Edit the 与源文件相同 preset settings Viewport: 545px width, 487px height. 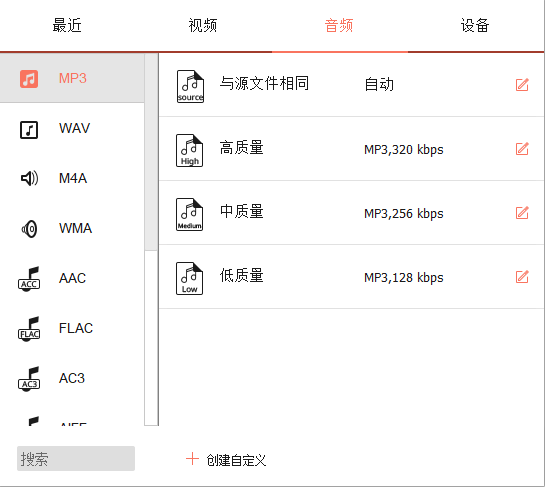[522, 84]
